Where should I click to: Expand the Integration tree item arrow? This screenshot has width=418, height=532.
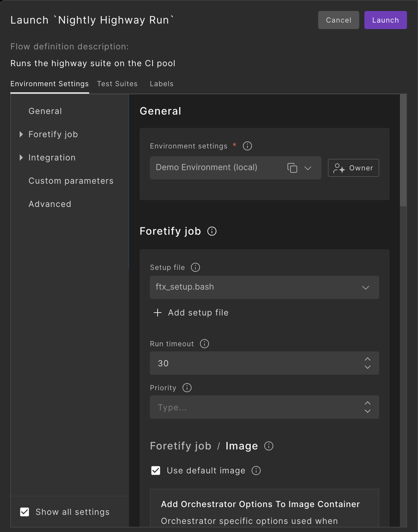point(21,157)
